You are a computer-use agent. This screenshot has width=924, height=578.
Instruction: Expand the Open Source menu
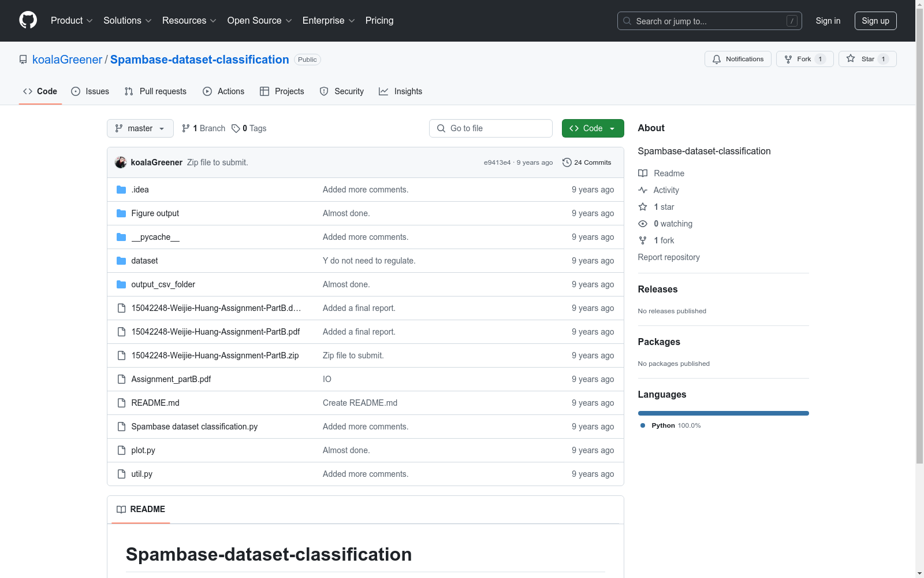pos(260,21)
